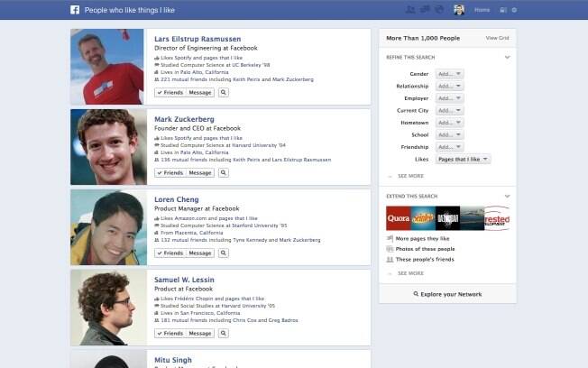Open Mark Zuckerberg's profile name
588x368 pixels.
point(184,119)
